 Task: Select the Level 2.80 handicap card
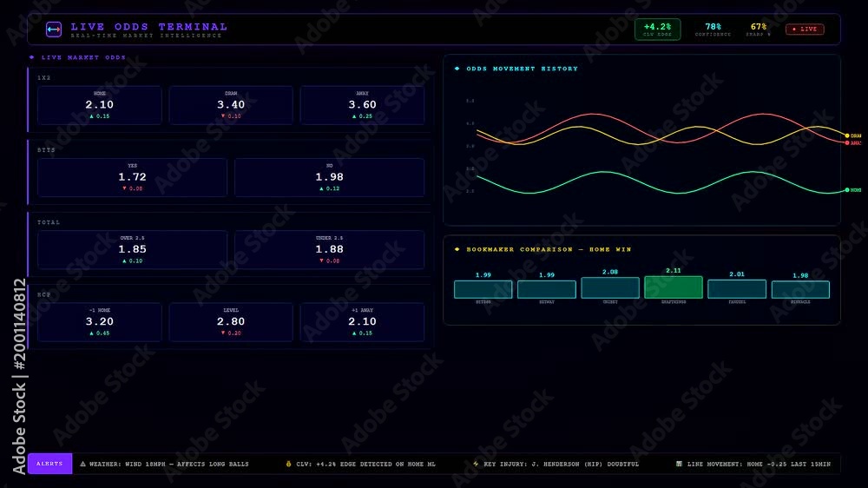pyautogui.click(x=231, y=322)
